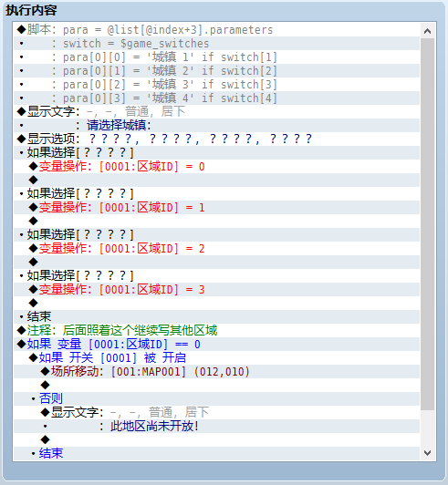The image size is (448, 485).
Task: Select the green comment row '注释: 后面照着这个继续写其他区域'
Action: (x=217, y=330)
